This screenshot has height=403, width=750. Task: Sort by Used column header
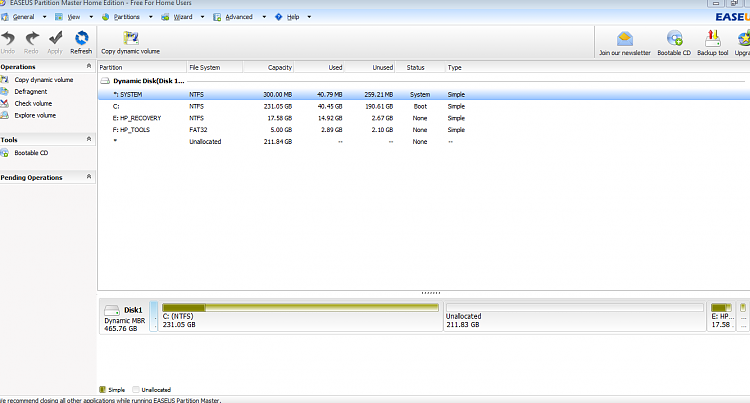click(x=319, y=67)
